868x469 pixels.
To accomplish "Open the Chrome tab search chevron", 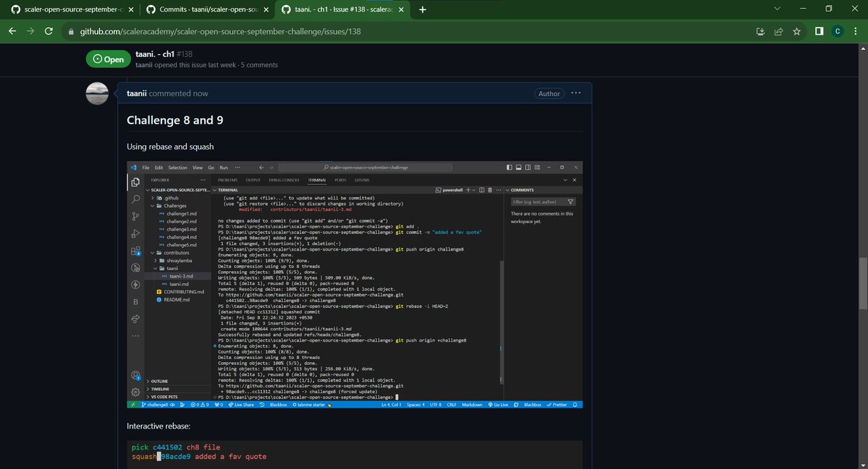I will (x=778, y=9).
